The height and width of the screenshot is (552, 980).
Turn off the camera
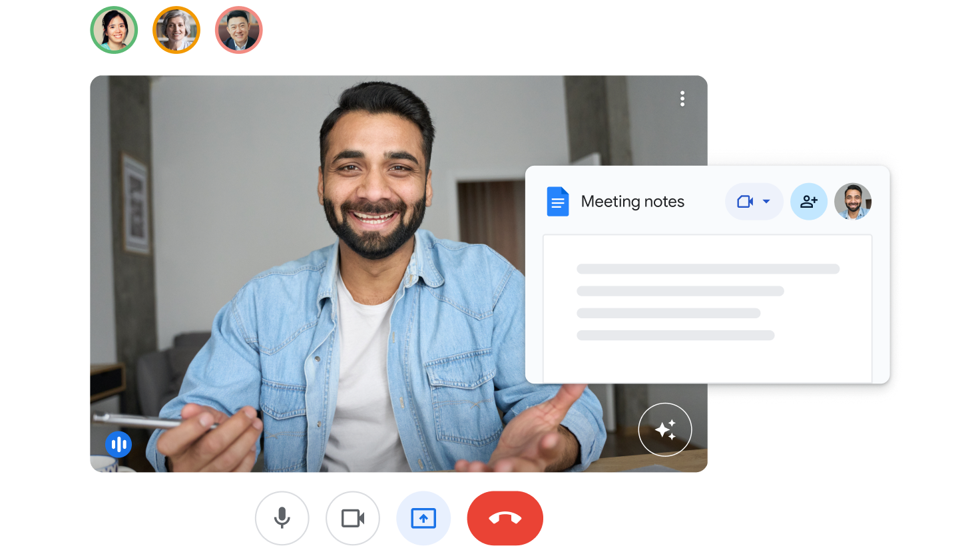(x=353, y=518)
